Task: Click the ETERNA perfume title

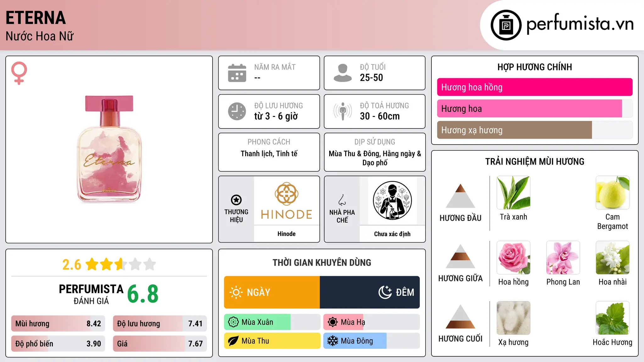Action: 36,18
